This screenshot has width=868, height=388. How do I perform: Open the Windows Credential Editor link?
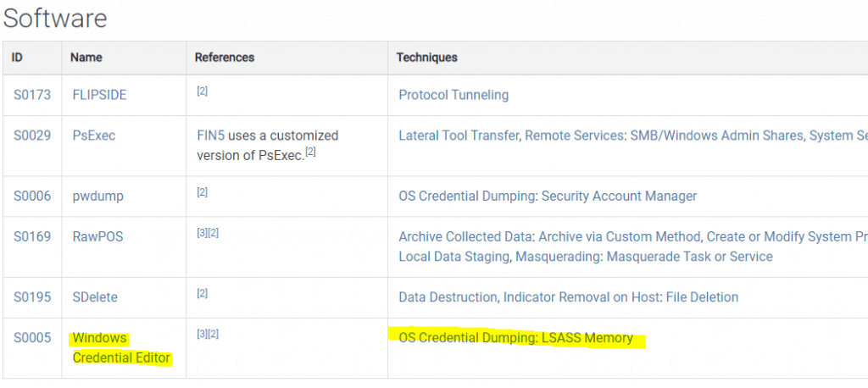click(121, 348)
